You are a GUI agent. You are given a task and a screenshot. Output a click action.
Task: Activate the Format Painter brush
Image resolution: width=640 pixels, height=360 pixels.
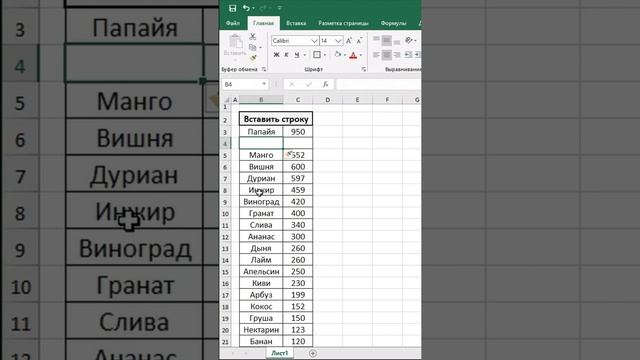253,58
